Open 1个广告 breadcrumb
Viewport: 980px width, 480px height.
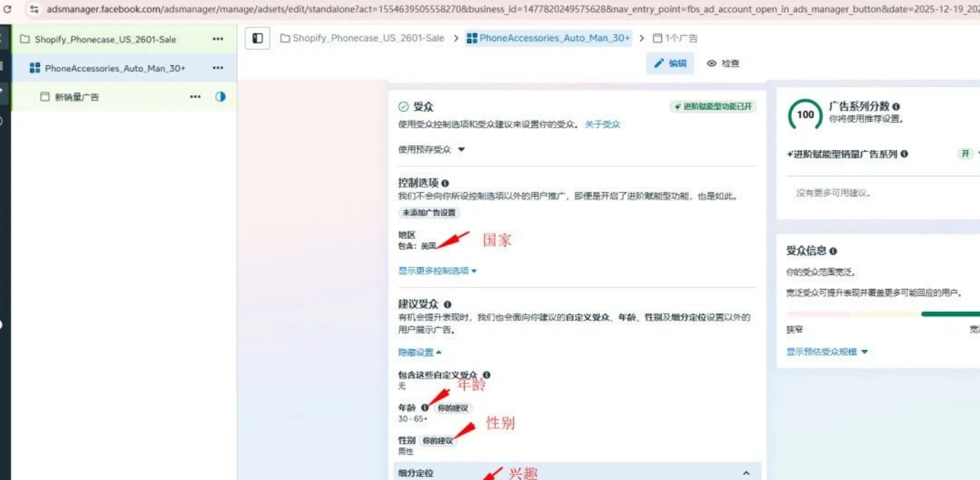(675, 38)
